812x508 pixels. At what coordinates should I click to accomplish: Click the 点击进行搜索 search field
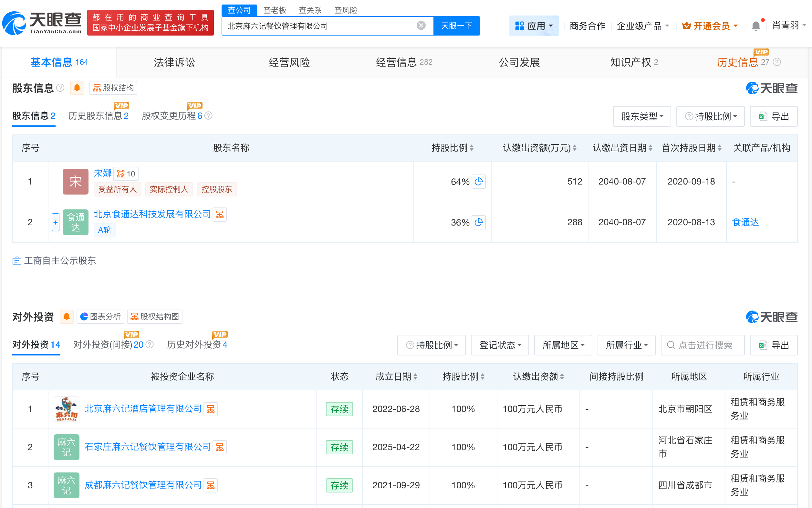(x=703, y=345)
